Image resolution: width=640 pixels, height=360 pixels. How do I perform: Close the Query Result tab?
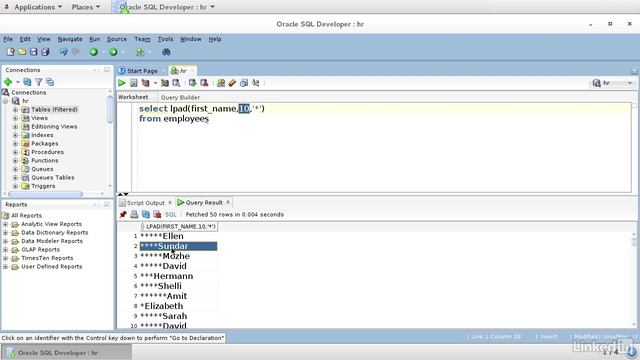tap(228, 202)
